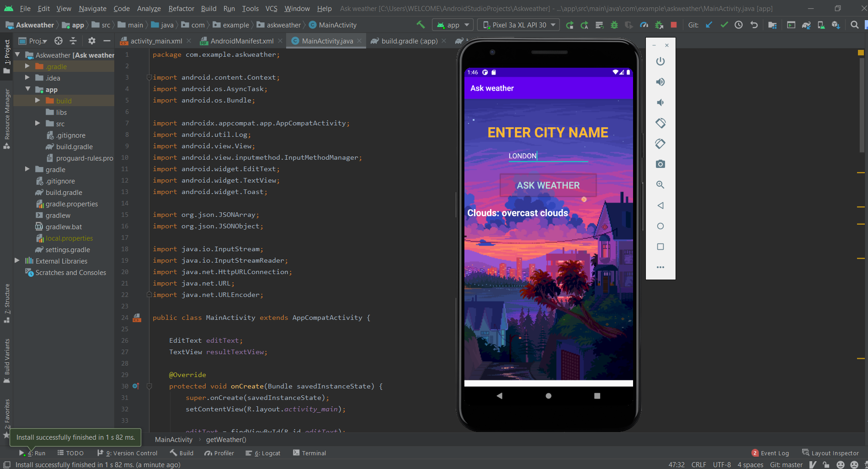Fold the import block at line 3
868x469 pixels.
[149, 77]
